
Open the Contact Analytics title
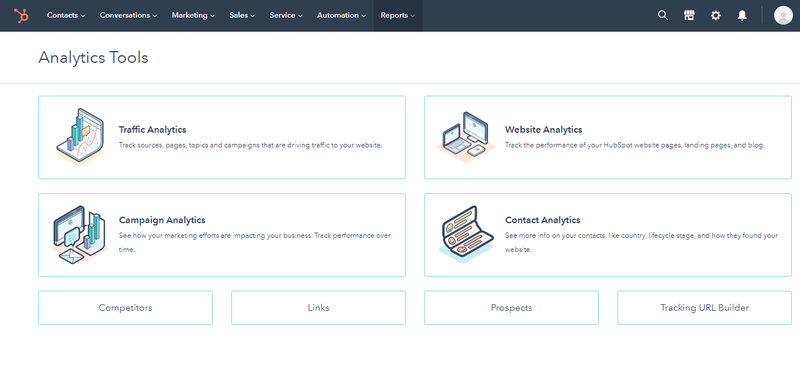pos(542,220)
